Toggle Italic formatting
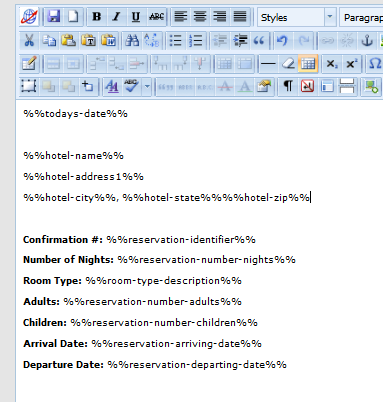383x402 pixels. [116, 17]
